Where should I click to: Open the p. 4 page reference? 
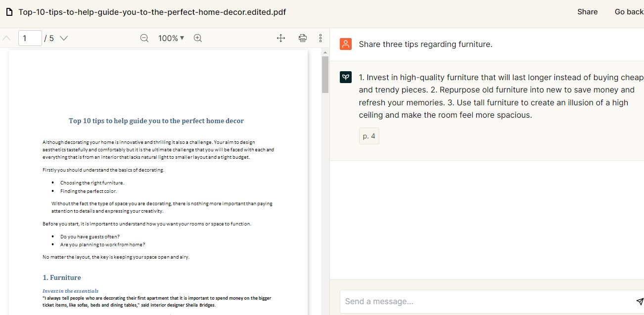(x=369, y=136)
